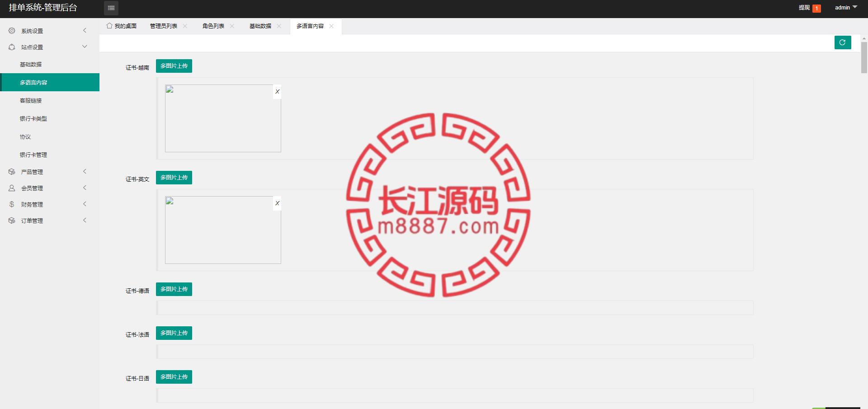The width and height of the screenshot is (868, 409).
Task: Click the 站点设置 sidebar icon
Action: pyautogui.click(x=12, y=47)
